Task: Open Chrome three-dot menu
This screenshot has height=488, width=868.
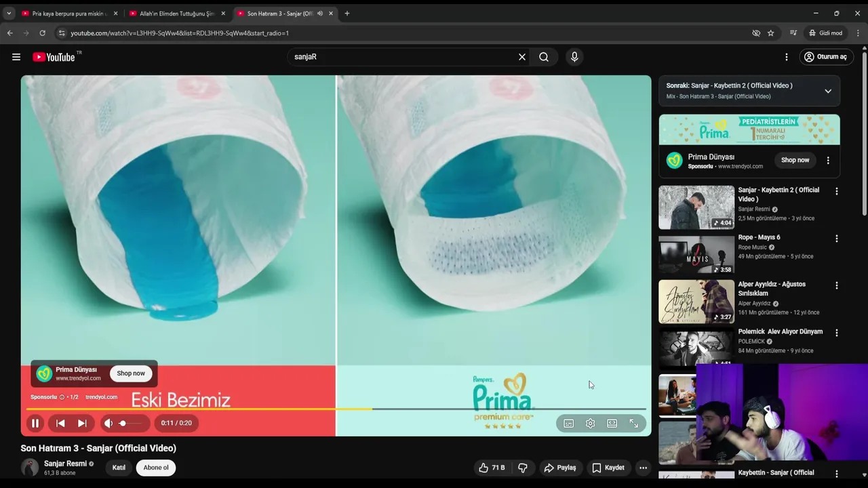Action: pyautogui.click(x=859, y=33)
